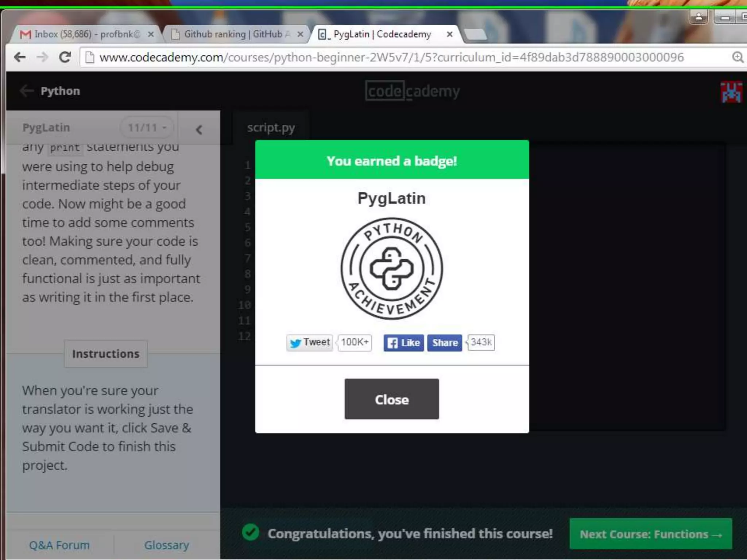Switch to the Github ranking tab
The height and width of the screenshot is (560, 747).
tap(236, 34)
